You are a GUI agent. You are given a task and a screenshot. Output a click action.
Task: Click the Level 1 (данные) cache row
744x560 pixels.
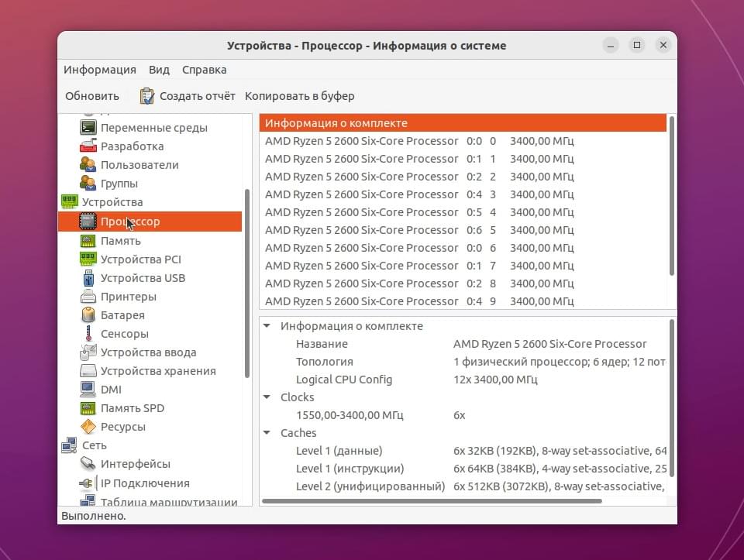[464, 451]
